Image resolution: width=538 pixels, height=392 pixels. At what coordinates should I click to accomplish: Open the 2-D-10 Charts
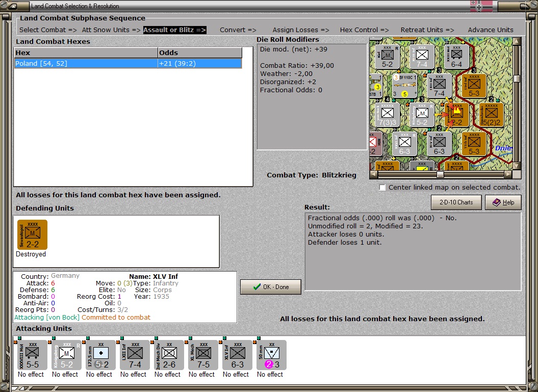(456, 202)
